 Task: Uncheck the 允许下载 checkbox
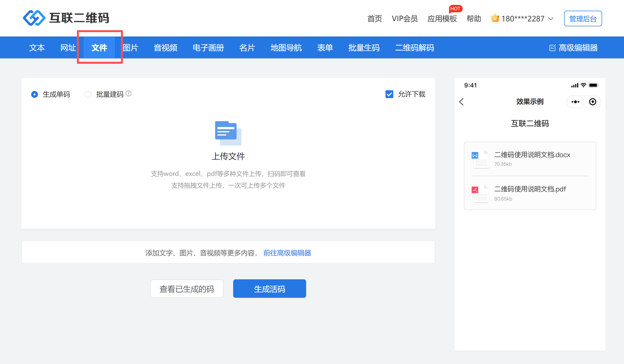[x=389, y=94]
